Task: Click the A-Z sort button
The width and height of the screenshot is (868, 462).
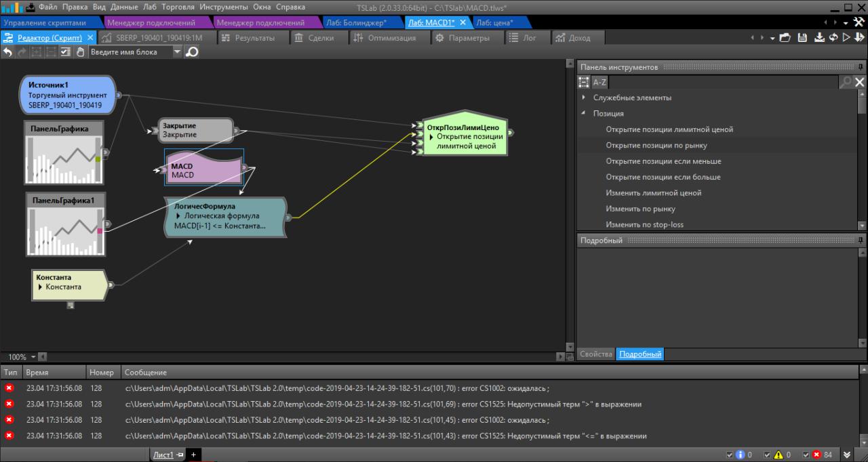Action: point(599,82)
